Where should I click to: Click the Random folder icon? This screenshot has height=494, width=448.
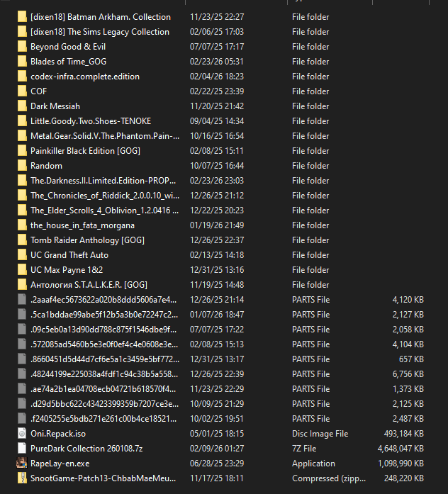click(22, 166)
